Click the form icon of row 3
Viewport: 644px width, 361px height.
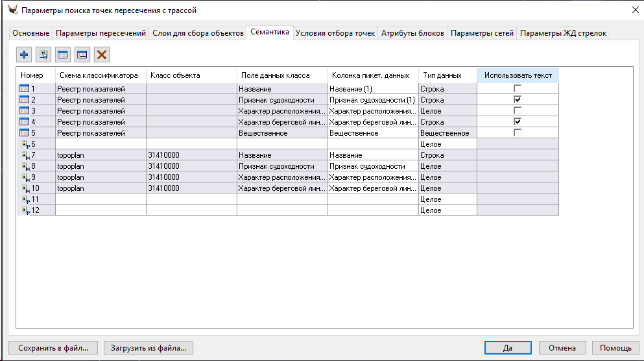click(24, 110)
